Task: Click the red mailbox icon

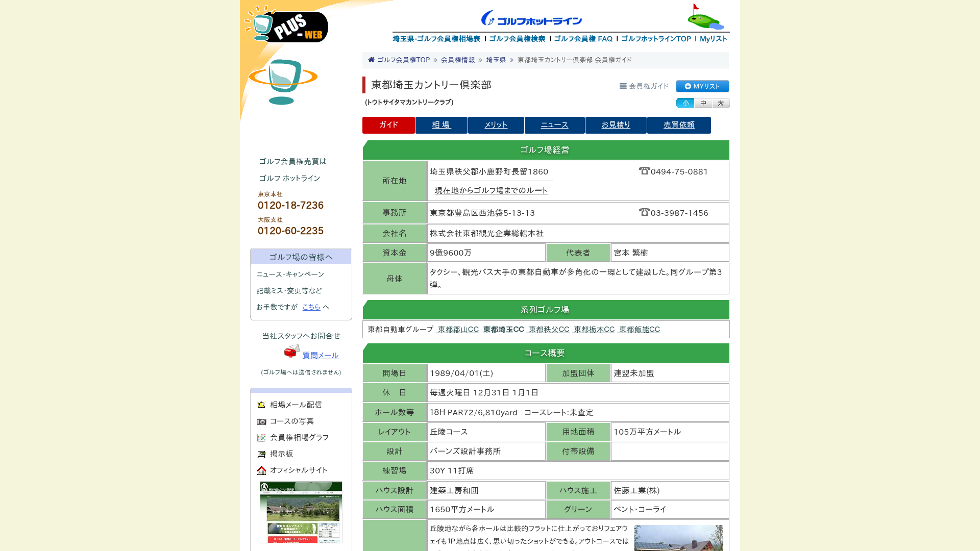Action: click(x=292, y=352)
